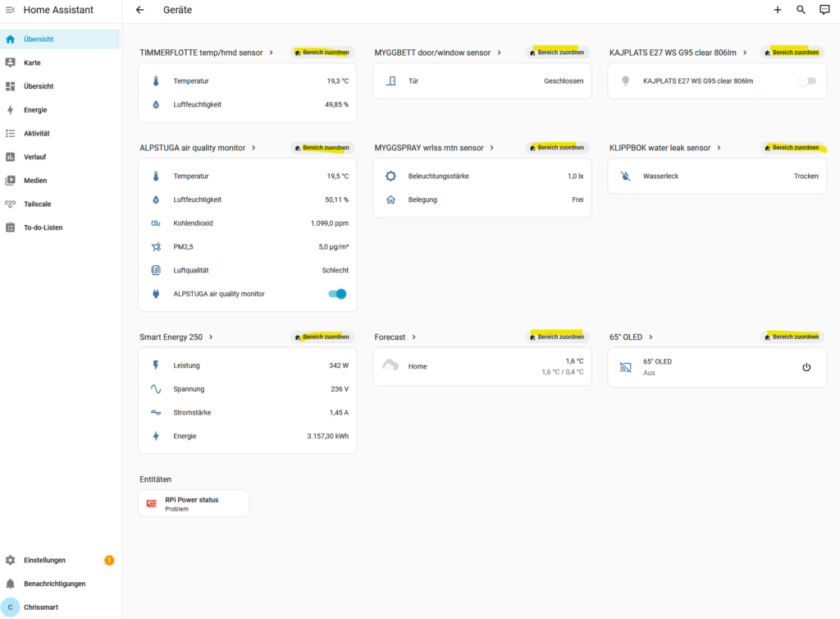Select the Kohlendioxid row in ALPSTUGA card
This screenshot has height=619, width=840.
click(x=247, y=223)
